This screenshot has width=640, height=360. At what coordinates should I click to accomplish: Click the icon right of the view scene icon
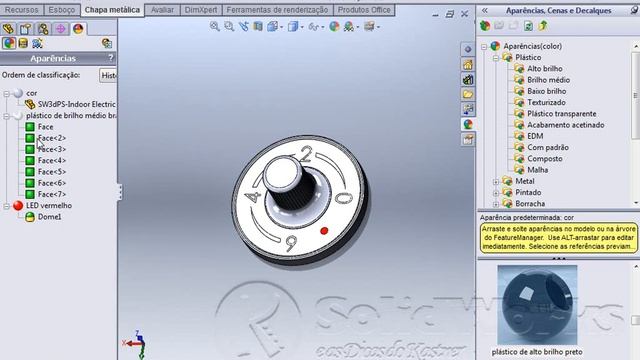pyautogui.click(x=107, y=43)
